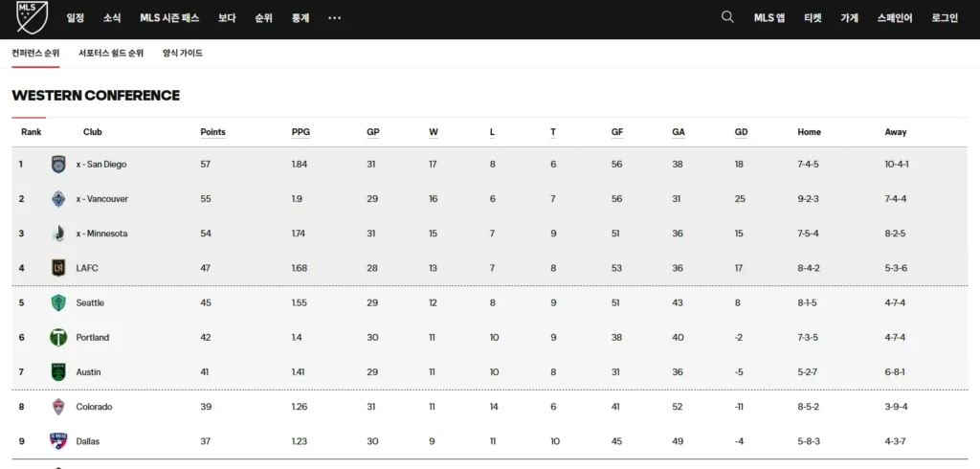Open the x - San Diego club link
The height and width of the screenshot is (469, 980).
tap(101, 165)
